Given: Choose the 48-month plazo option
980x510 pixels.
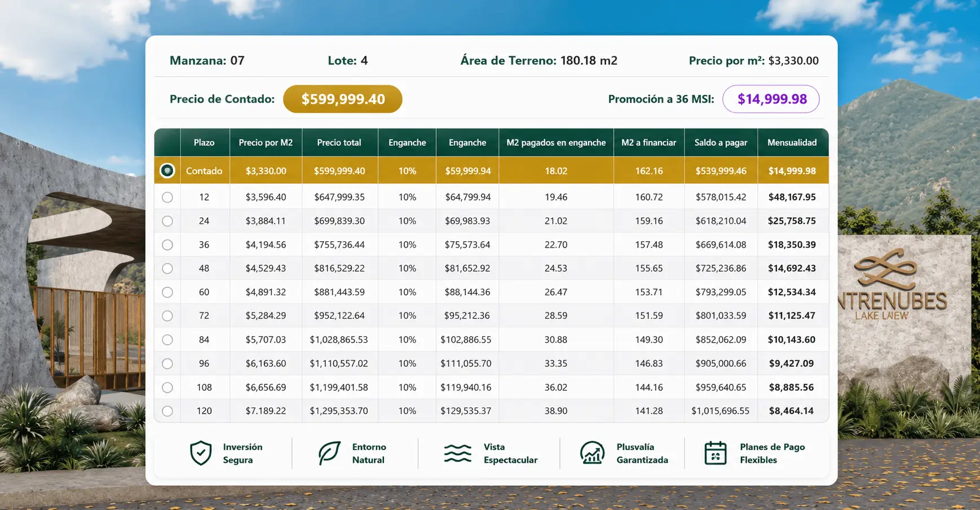Looking at the screenshot, I should click(x=167, y=268).
